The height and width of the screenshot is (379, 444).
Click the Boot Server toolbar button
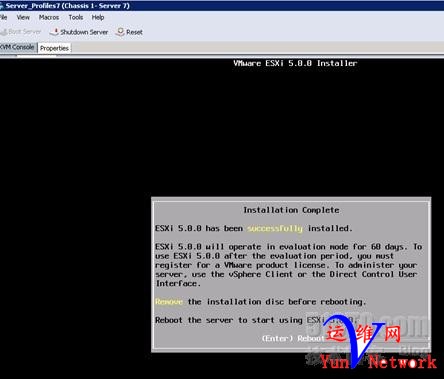coord(21,32)
